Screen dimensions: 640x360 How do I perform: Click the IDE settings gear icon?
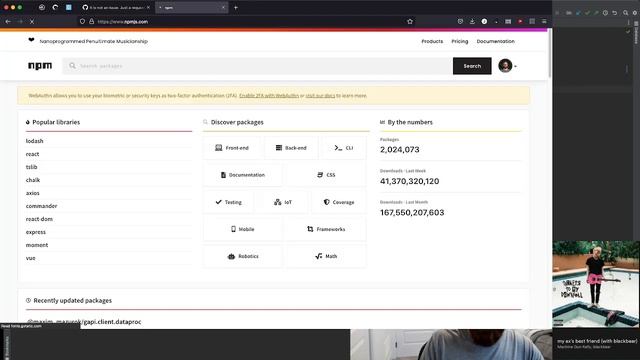635,13
